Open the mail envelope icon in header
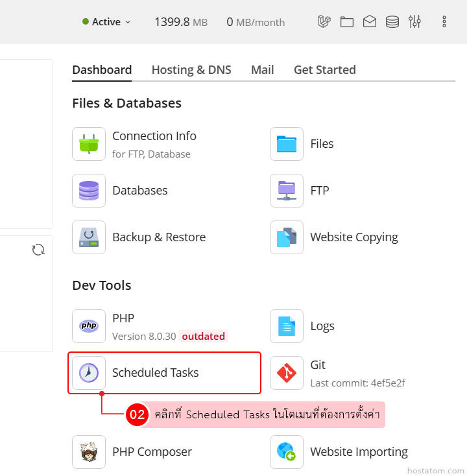The height and width of the screenshot is (476, 467). (370, 22)
